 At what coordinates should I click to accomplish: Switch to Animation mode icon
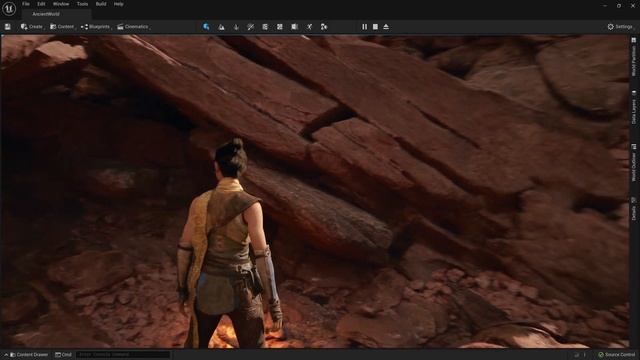coord(309,27)
